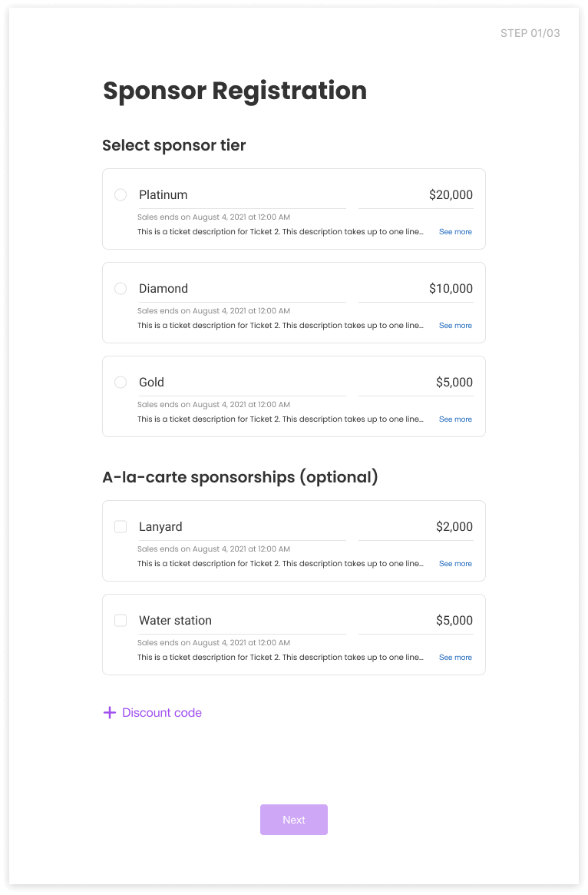Click the Lanyard card

[x=293, y=540]
